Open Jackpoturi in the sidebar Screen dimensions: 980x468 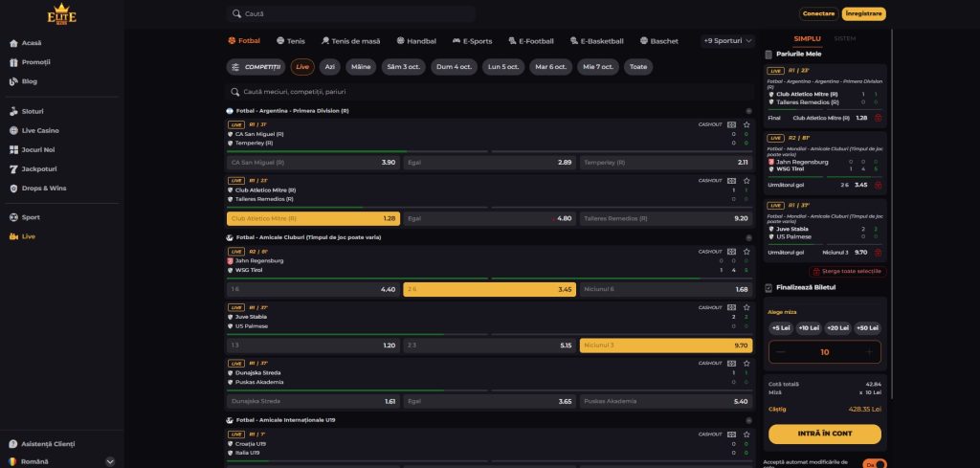pyautogui.click(x=38, y=168)
